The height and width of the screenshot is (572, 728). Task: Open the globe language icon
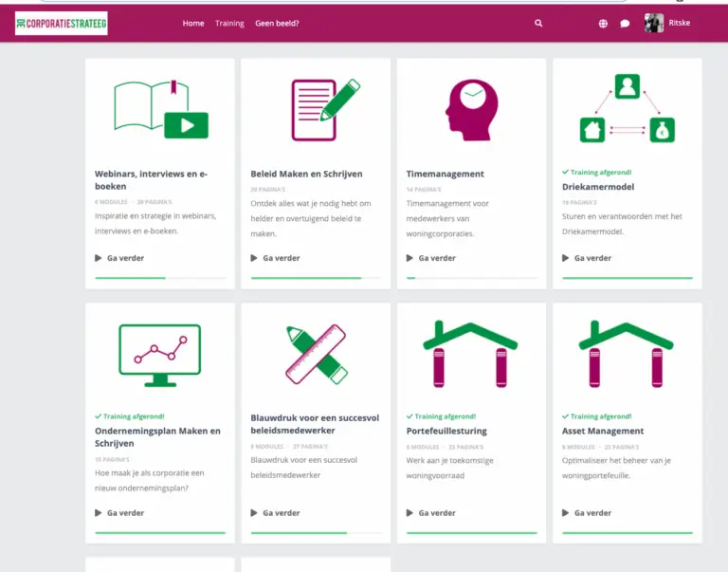tap(603, 24)
